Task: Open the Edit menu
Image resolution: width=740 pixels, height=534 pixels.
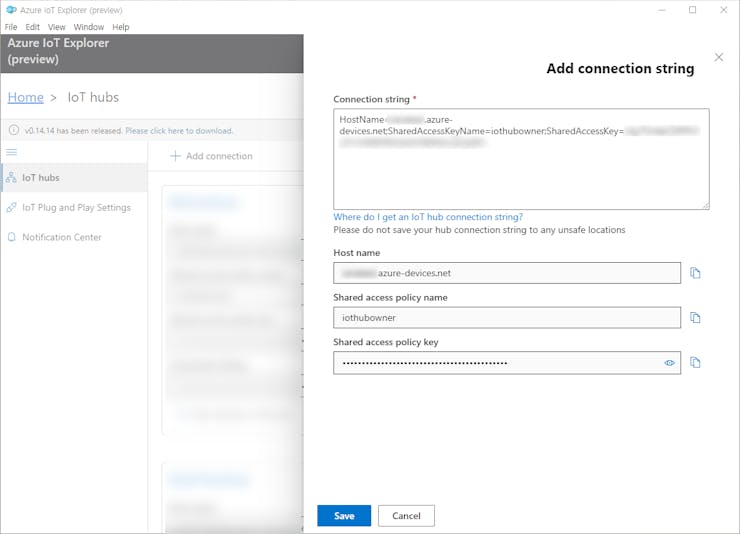Action: point(33,27)
